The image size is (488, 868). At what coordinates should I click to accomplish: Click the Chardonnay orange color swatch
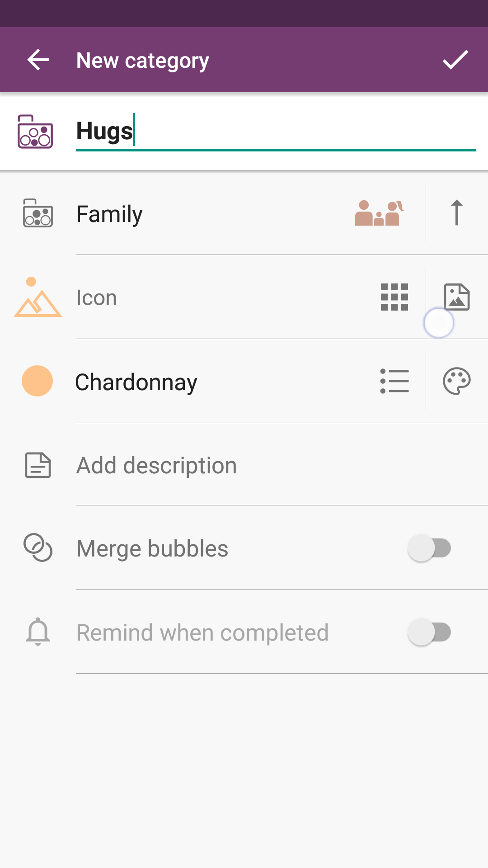tap(38, 381)
